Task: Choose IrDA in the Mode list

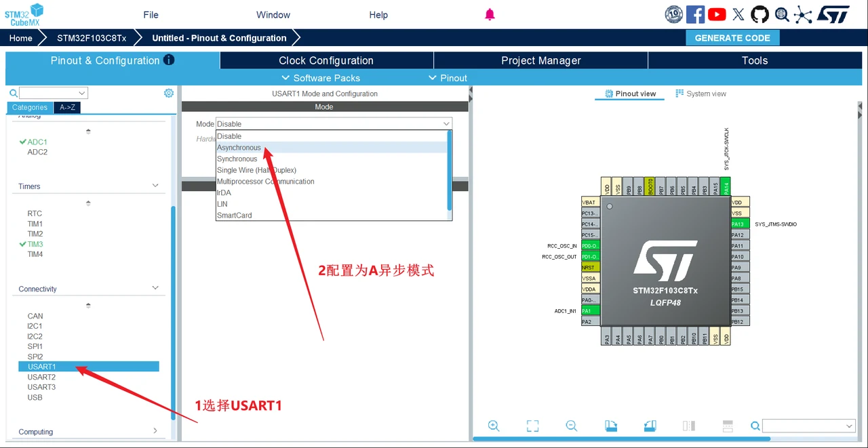Action: coord(331,192)
